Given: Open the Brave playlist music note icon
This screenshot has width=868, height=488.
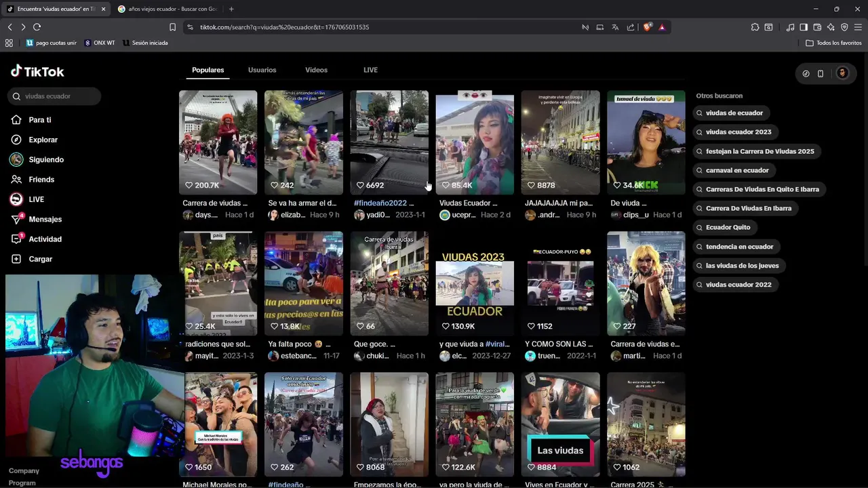Looking at the screenshot, I should (791, 27).
